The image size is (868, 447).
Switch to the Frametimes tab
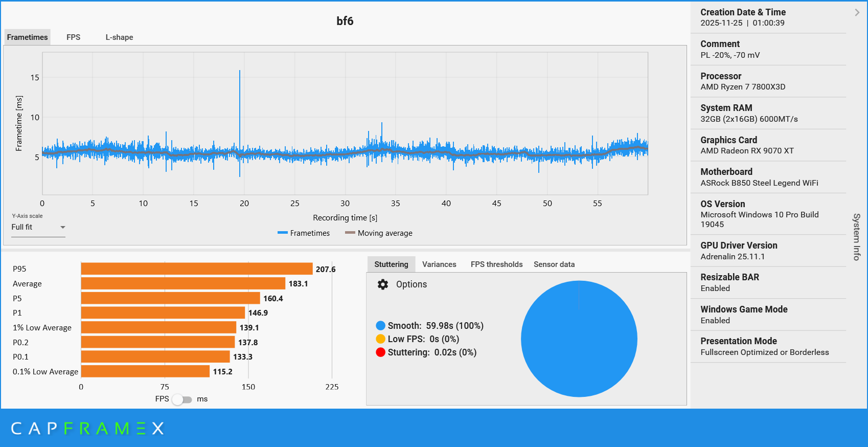point(28,37)
